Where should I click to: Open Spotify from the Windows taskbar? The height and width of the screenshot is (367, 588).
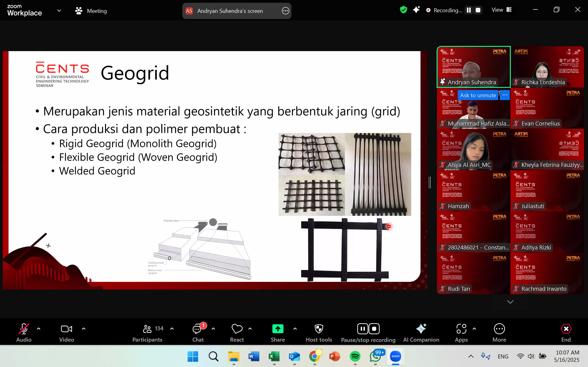355,356
